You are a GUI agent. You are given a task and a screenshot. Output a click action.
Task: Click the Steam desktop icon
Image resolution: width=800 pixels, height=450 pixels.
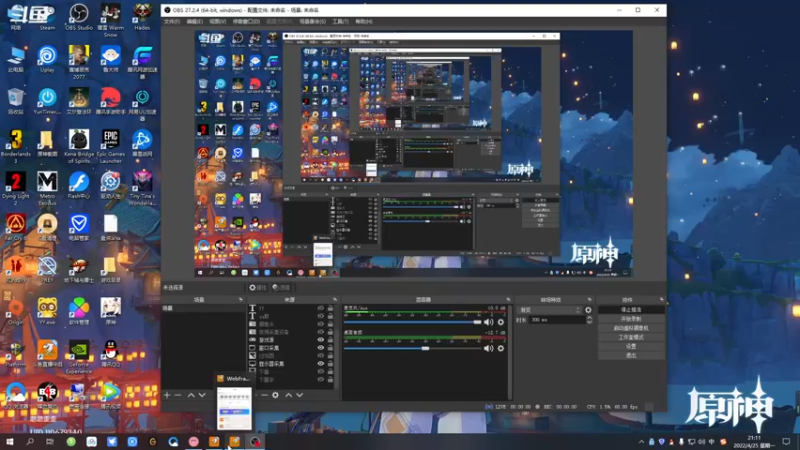tap(47, 17)
